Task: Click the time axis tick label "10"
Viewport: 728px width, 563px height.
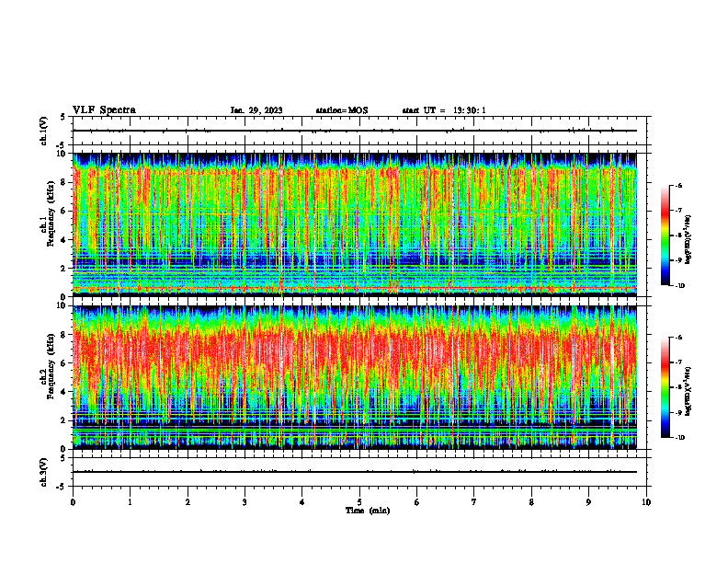Action: coord(646,502)
